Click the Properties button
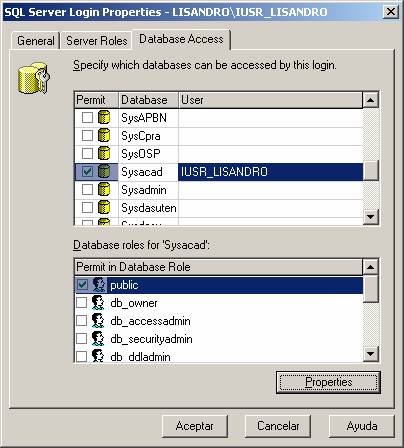The width and height of the screenshot is (404, 448). [x=328, y=382]
